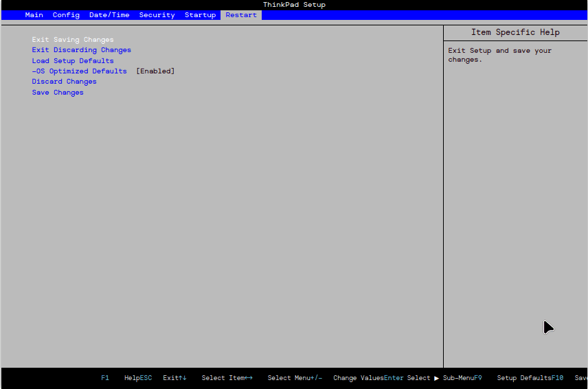Select Exit Saving Changes
The height and width of the screenshot is (389, 588).
73,40
